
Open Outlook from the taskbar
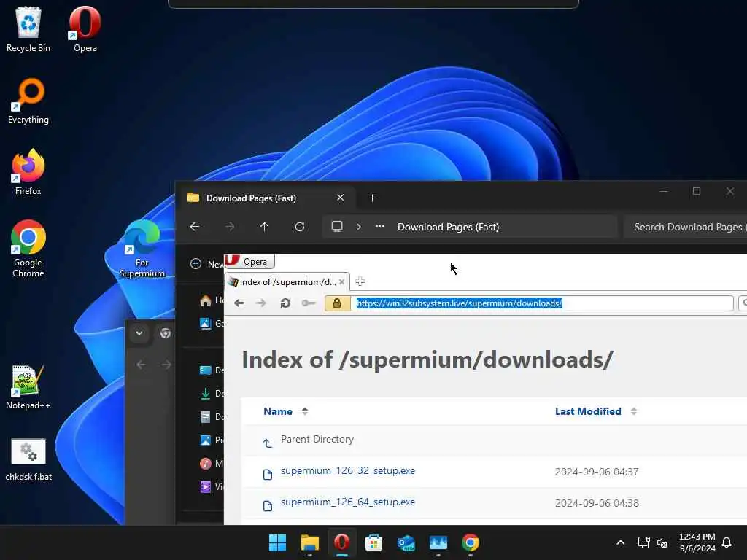(x=406, y=542)
